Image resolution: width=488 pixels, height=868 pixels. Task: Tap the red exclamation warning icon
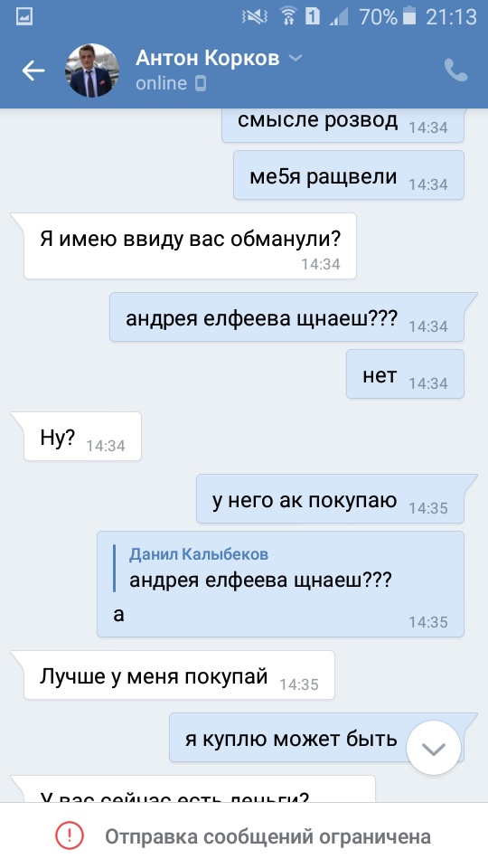click(70, 835)
